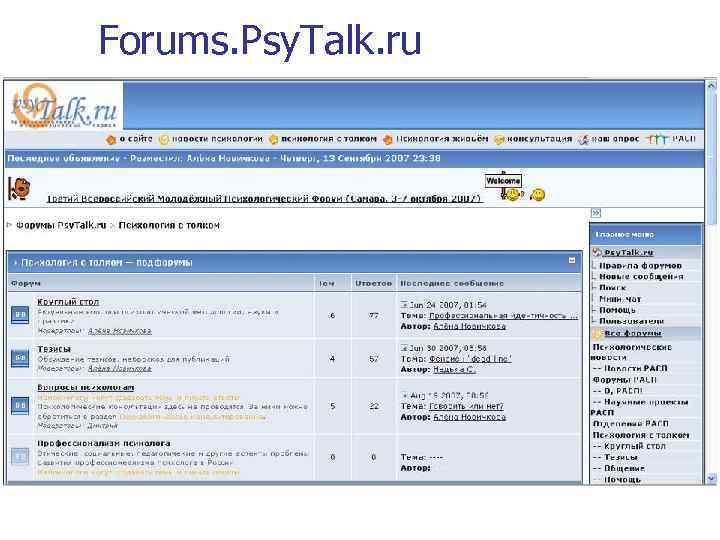Open 'РАСП' menu item in nav bar
Screen dimensions: 720x540
pos(684,139)
